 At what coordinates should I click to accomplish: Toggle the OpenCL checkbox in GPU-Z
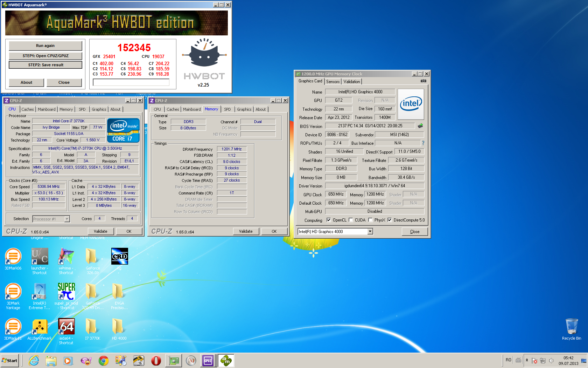pos(329,220)
